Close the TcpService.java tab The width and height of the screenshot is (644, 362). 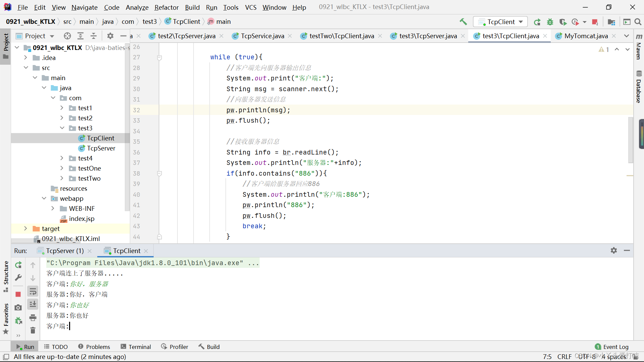(290, 36)
